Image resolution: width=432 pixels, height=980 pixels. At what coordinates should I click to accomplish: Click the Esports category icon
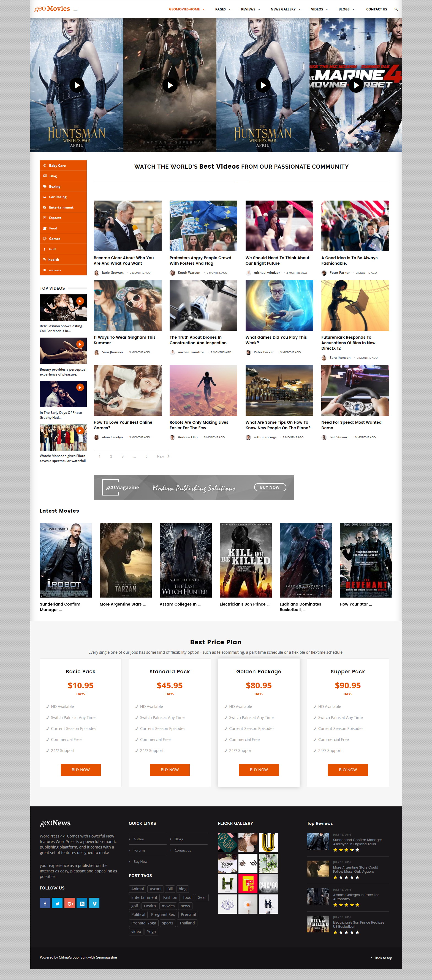point(45,218)
